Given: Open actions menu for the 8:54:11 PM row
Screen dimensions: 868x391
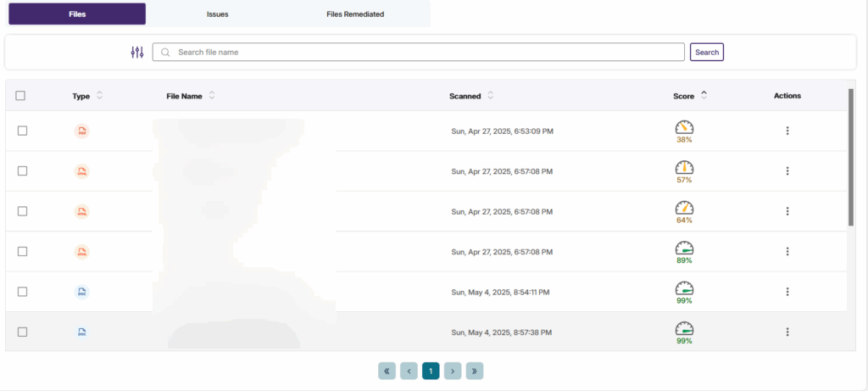Looking at the screenshot, I should 787,291.
